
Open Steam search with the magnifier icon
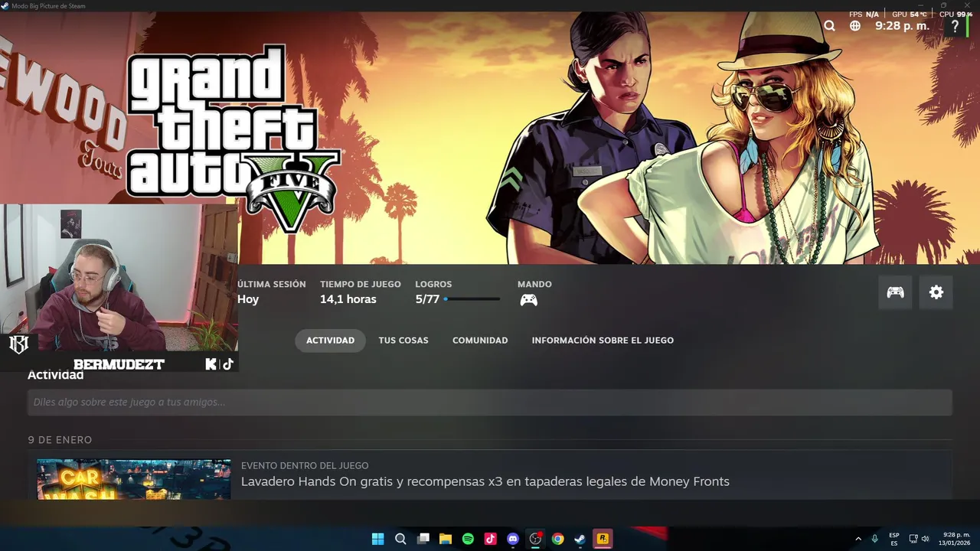829,26
